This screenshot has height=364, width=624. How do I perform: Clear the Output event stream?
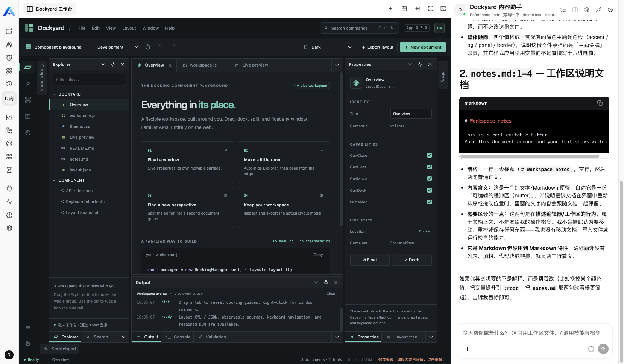331,294
